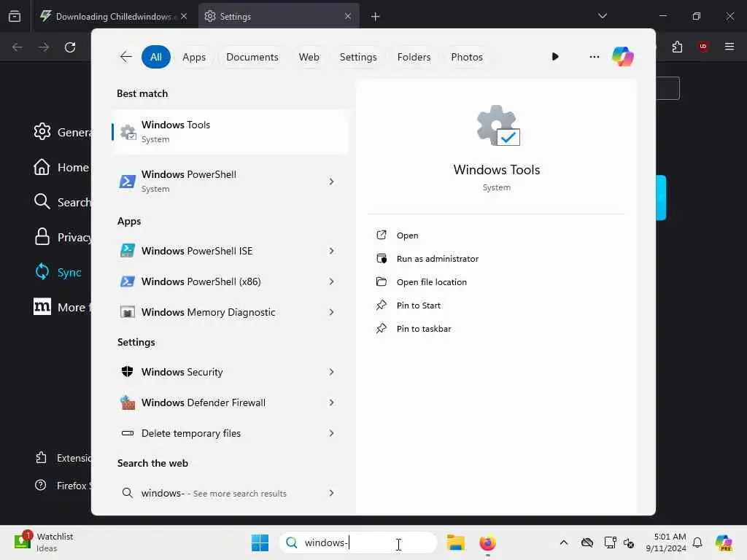Show hidden system tray icons
The height and width of the screenshot is (560, 747).
[564, 542]
